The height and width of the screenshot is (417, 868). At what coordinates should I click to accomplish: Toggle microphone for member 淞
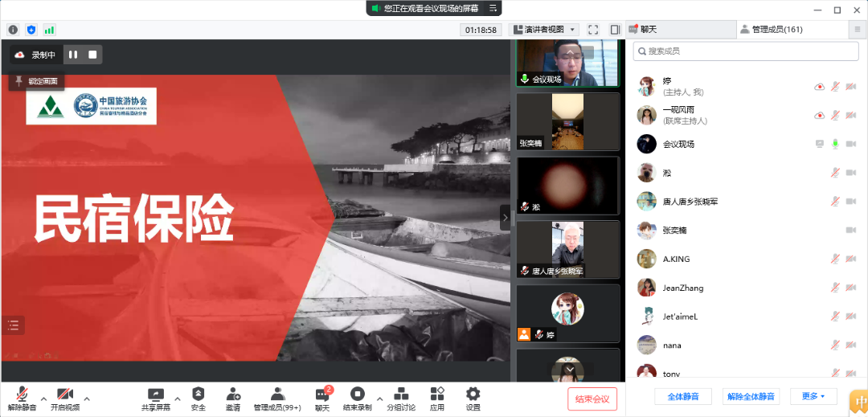pyautogui.click(x=835, y=173)
